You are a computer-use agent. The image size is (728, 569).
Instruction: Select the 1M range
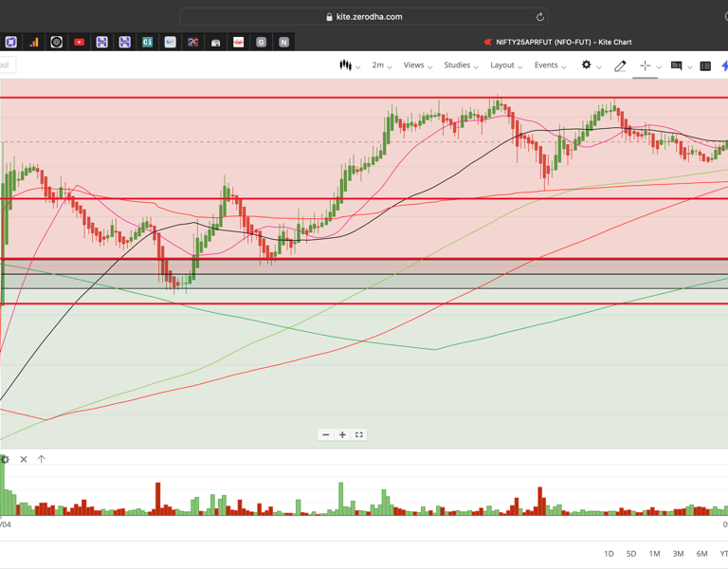[654, 554]
